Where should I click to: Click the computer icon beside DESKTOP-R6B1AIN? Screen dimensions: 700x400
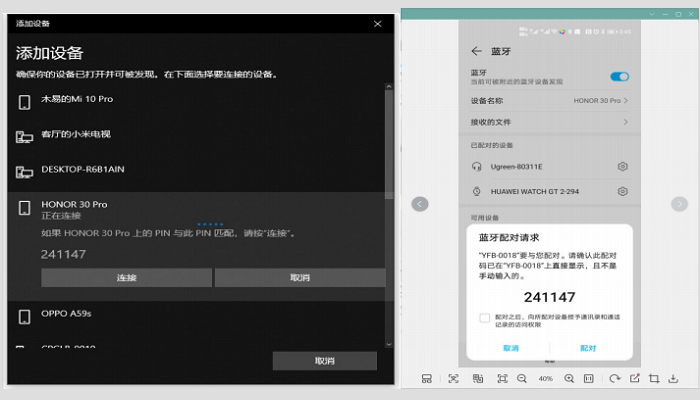point(25,172)
